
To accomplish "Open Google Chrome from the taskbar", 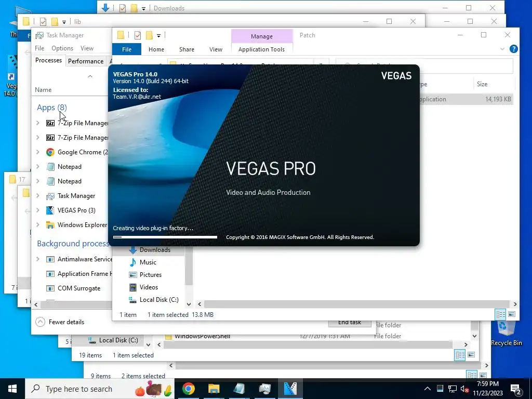I will pos(188,389).
